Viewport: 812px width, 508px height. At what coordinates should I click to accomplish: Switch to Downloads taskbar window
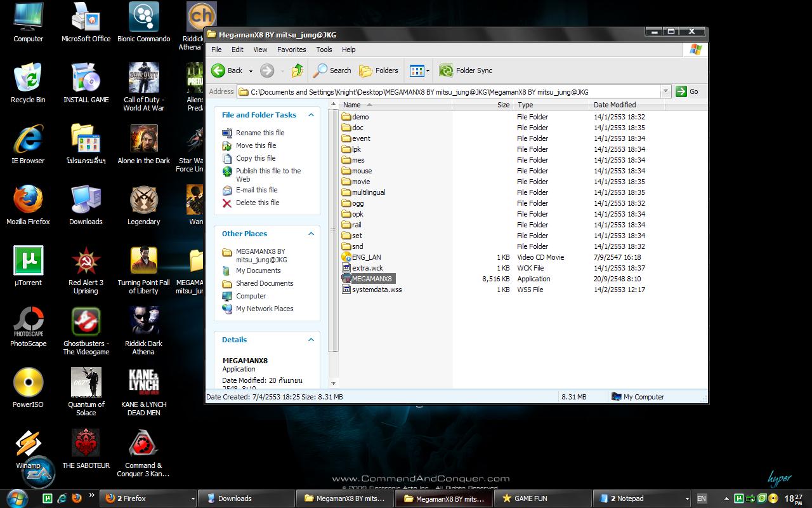246,498
